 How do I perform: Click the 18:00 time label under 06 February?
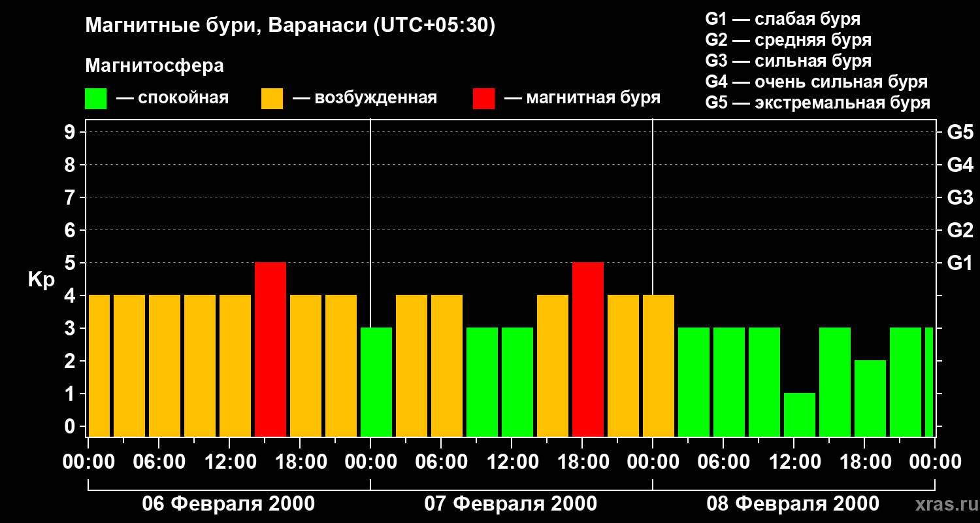pos(300,462)
